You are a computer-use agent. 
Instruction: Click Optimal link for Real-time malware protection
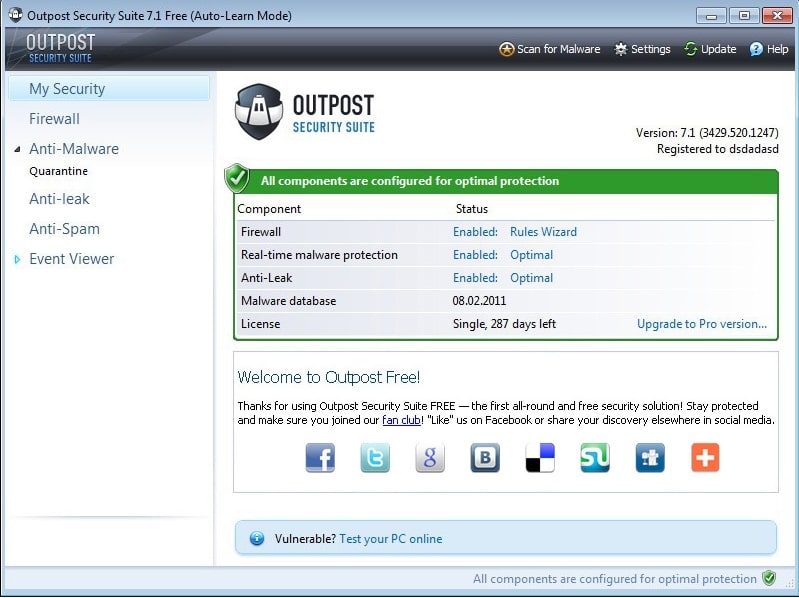point(531,255)
